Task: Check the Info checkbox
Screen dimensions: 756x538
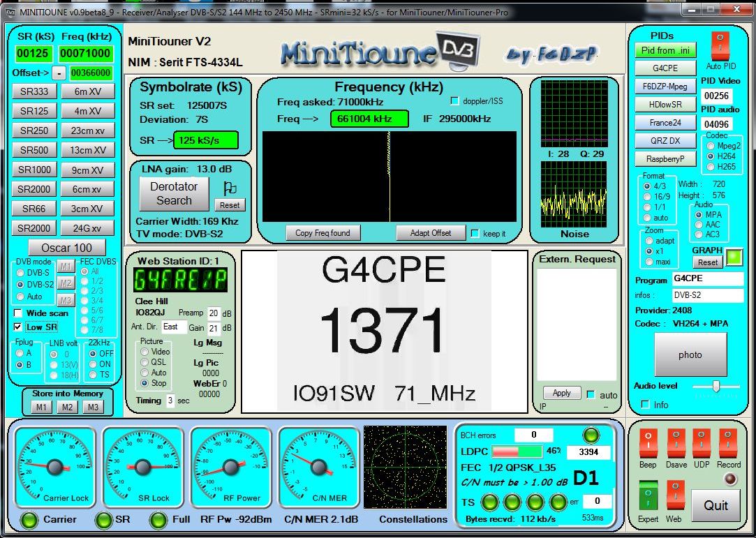Action: click(x=646, y=405)
